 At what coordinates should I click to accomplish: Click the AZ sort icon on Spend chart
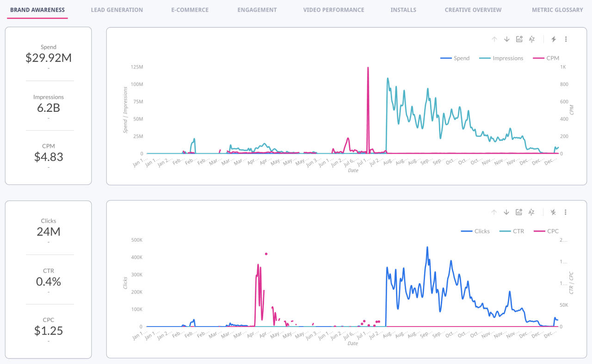click(x=532, y=39)
